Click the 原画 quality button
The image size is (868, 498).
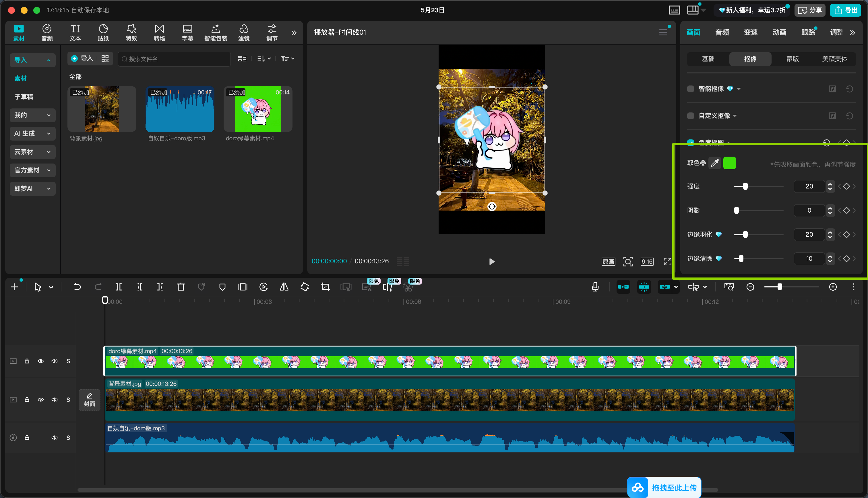coord(608,262)
